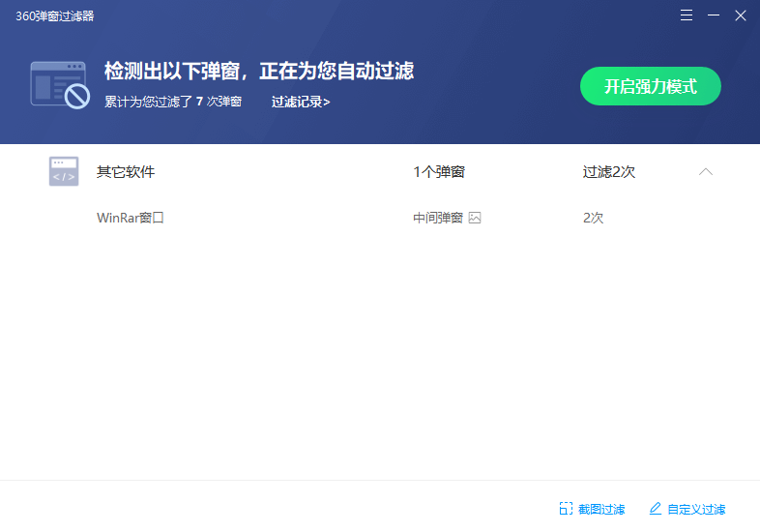Open the 自定义过滤 text link
Screen dimensions: 760x532
pos(696,509)
